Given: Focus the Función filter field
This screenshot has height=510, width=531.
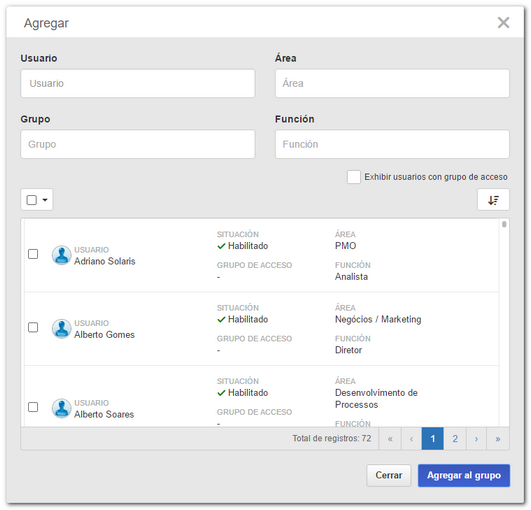Looking at the screenshot, I should [x=392, y=144].
